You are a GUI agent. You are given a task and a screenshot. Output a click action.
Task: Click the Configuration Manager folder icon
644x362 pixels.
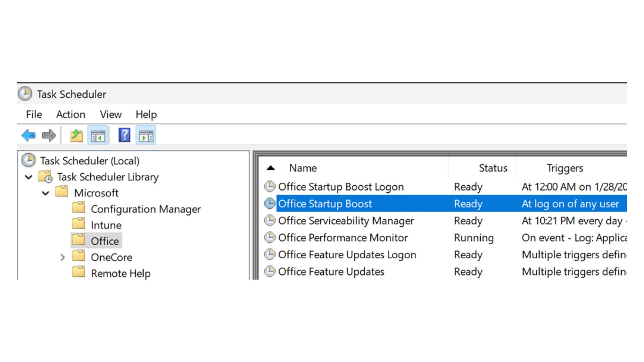[x=78, y=208]
